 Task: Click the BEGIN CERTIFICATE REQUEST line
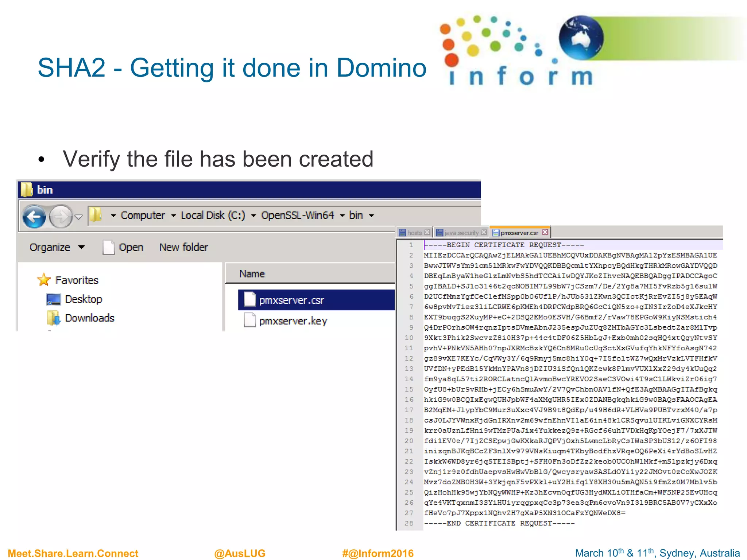click(504, 245)
